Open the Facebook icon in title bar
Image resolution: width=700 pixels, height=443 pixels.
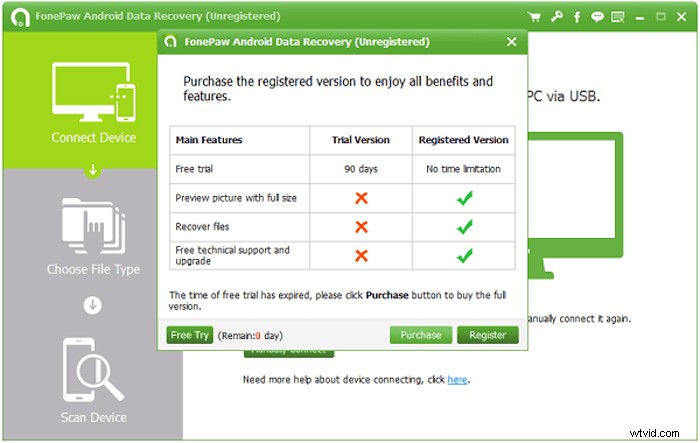coord(577,17)
